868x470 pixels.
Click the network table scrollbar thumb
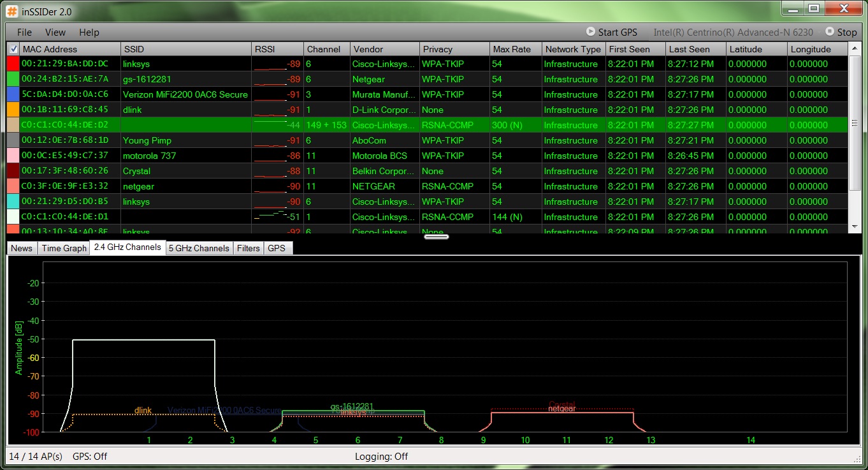tap(855, 122)
